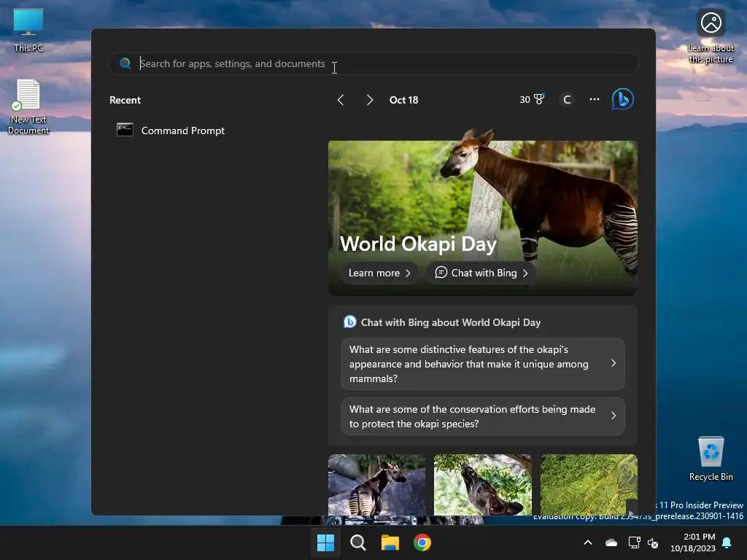747x560 pixels.
Task: Ask about the okapi's distinctive features
Action: (483, 364)
